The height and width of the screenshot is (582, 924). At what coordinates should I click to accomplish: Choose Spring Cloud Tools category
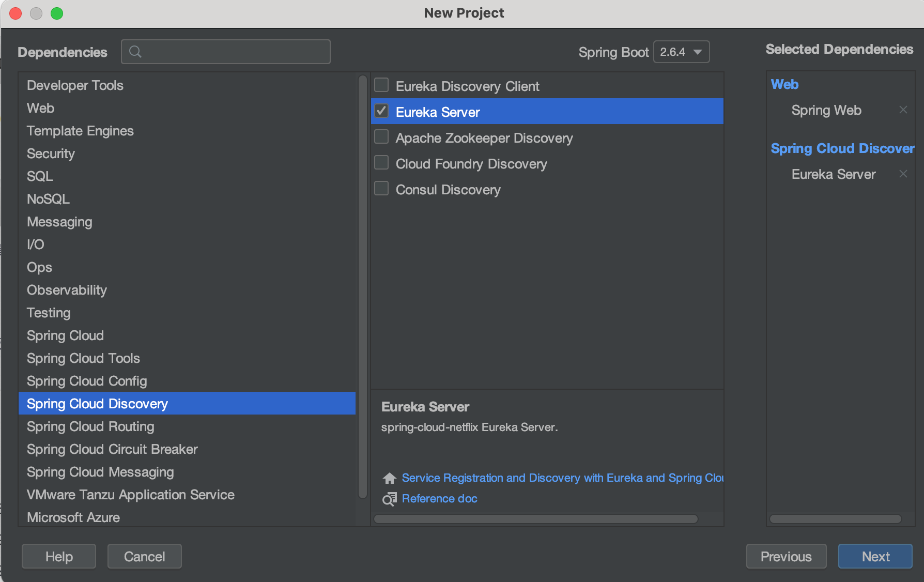[x=187, y=358]
